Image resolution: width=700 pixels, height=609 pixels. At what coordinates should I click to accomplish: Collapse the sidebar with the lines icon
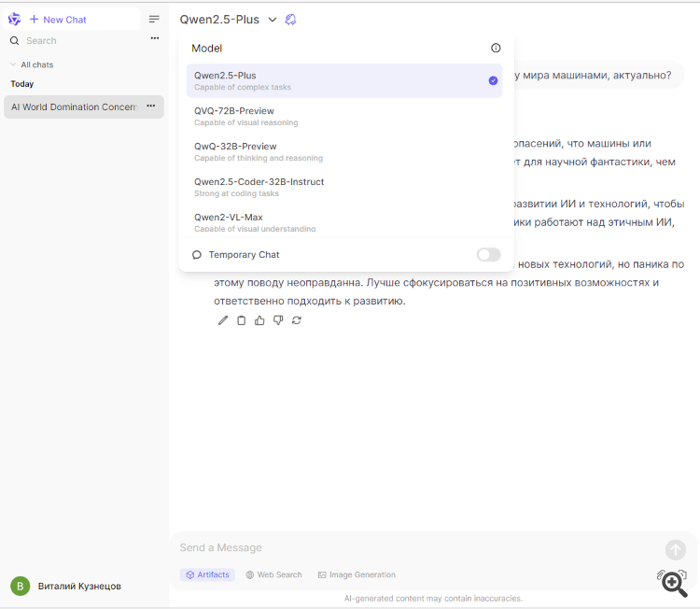tap(154, 20)
